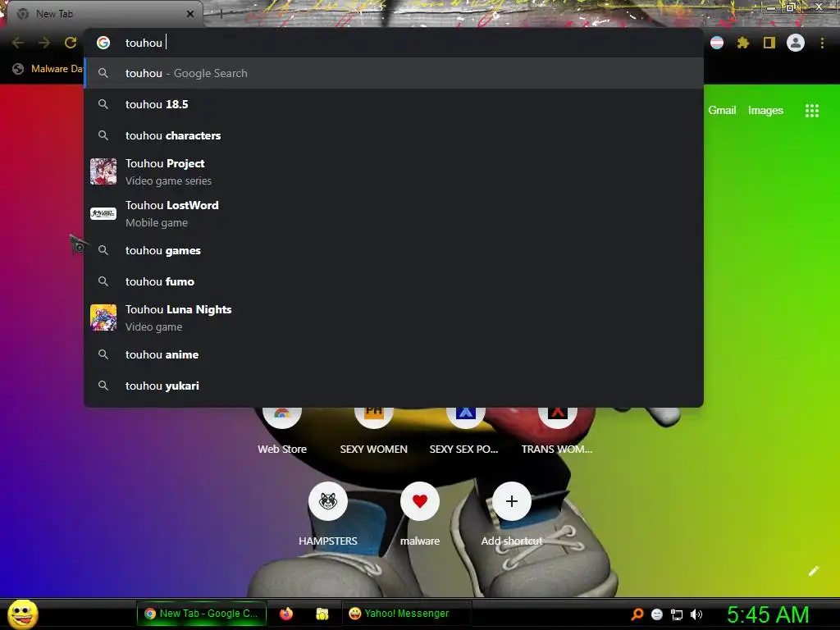Choose the 'touhou games' suggestion

tap(393, 250)
